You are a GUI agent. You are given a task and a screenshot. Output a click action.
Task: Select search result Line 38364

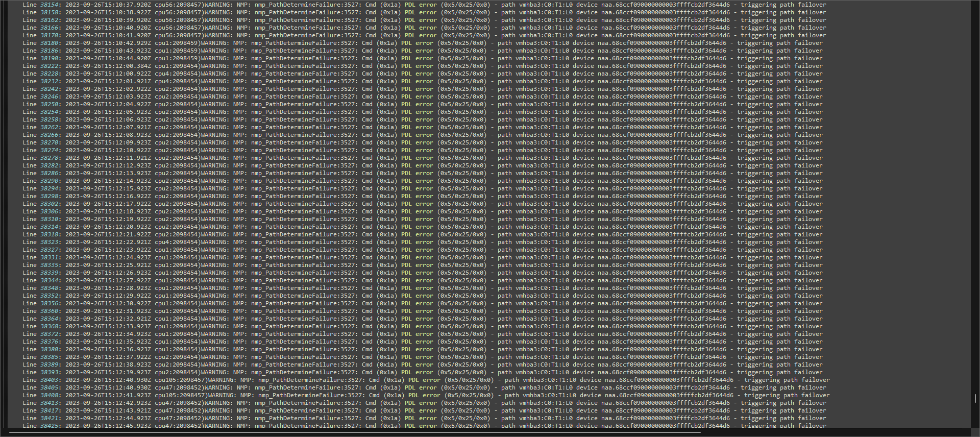click(x=423, y=319)
